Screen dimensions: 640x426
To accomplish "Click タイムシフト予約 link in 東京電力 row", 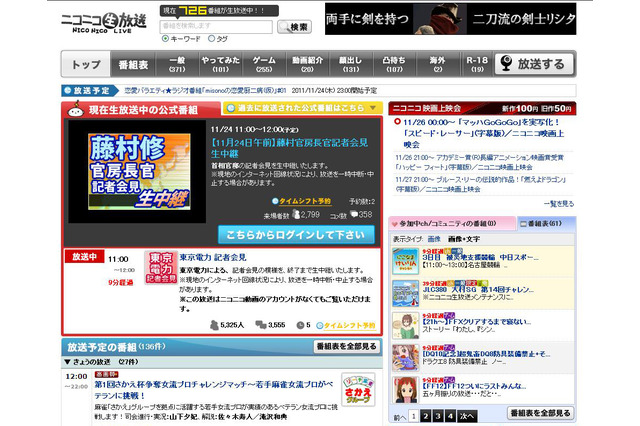I will [x=350, y=325].
